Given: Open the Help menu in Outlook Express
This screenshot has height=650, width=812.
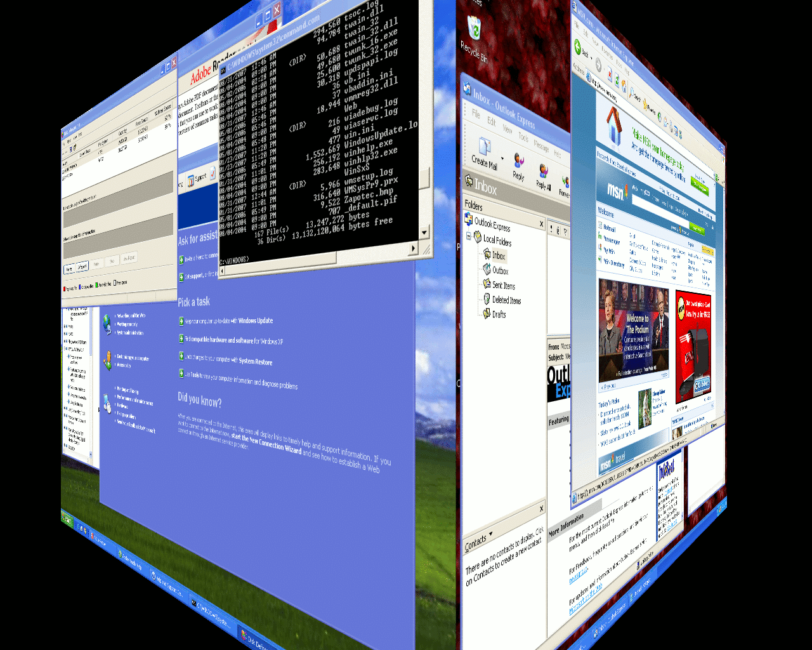Looking at the screenshot, I should 558,154.
